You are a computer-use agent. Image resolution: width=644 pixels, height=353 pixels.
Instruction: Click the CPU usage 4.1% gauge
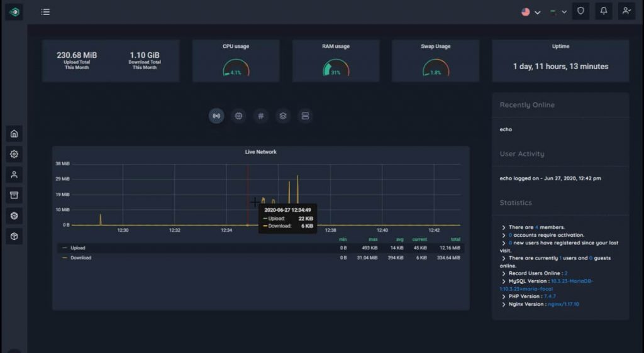(236, 68)
